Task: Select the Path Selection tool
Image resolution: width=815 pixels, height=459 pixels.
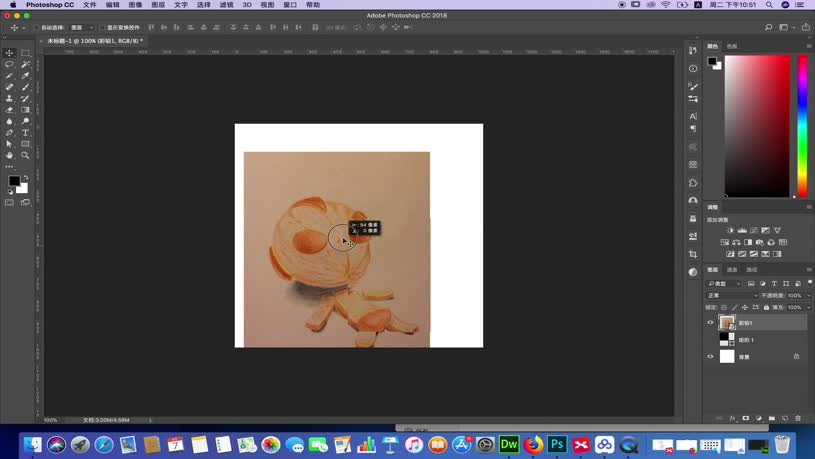Action: pyautogui.click(x=9, y=144)
